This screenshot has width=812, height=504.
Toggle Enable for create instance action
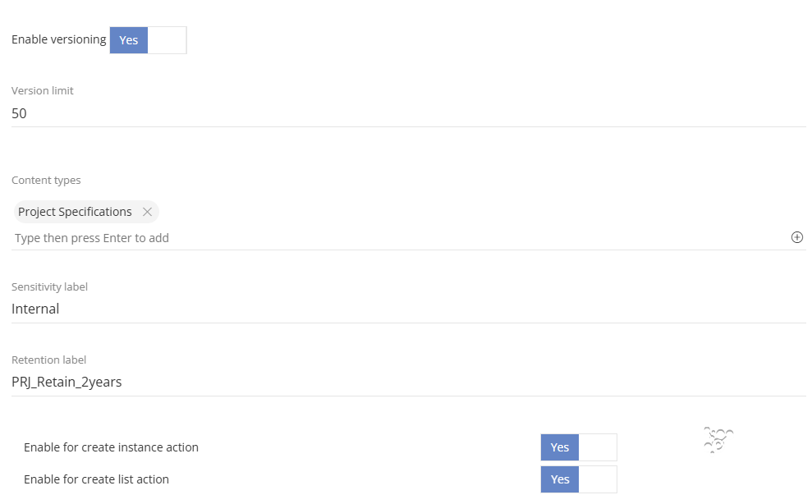(x=579, y=447)
